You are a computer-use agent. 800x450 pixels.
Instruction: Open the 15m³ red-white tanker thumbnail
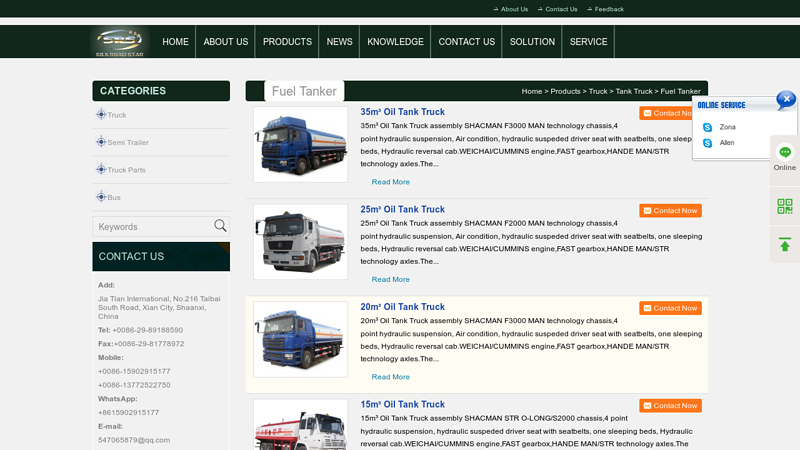pyautogui.click(x=301, y=424)
